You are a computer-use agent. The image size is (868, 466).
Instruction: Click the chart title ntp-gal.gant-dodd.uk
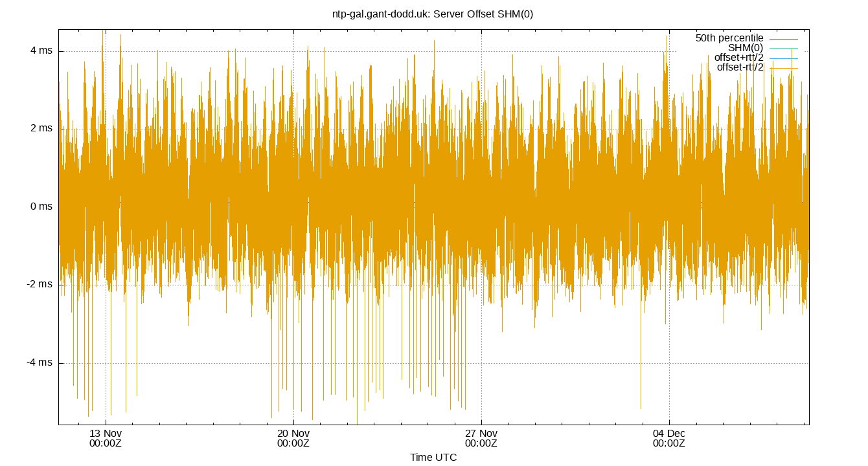pos(434,12)
